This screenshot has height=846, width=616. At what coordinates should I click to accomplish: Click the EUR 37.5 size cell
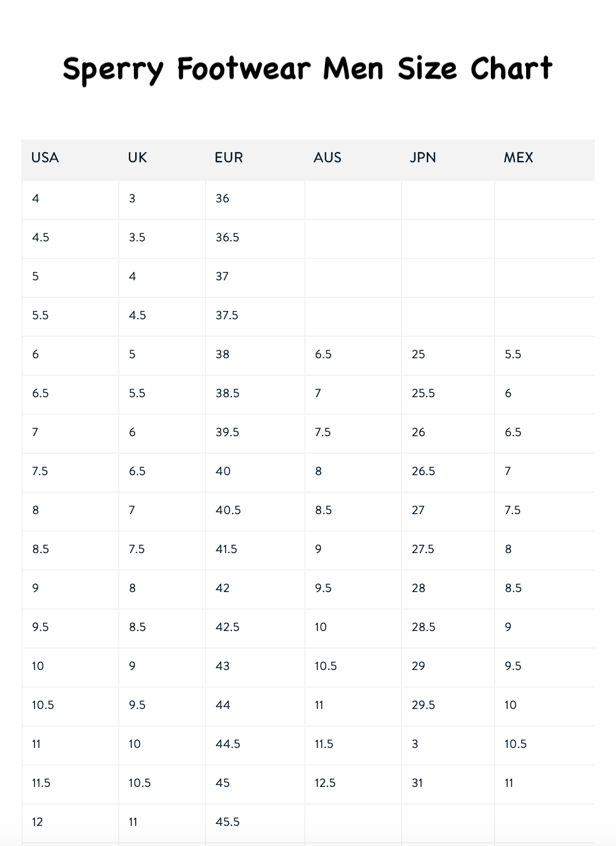click(x=226, y=316)
